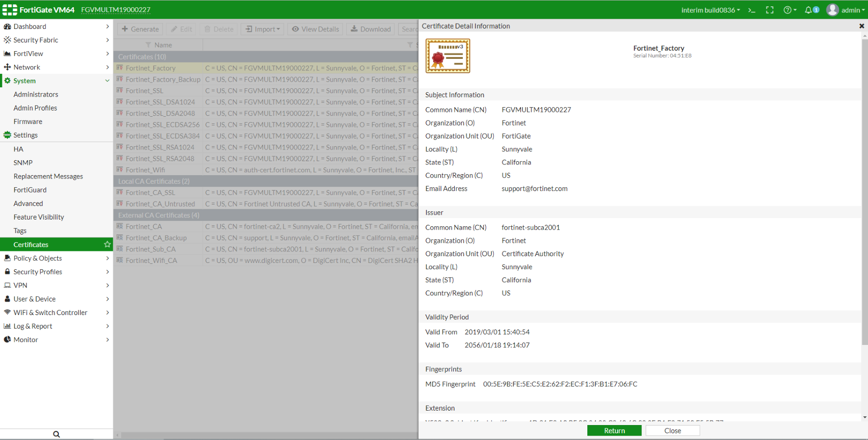Open the Import dropdown

(x=262, y=29)
